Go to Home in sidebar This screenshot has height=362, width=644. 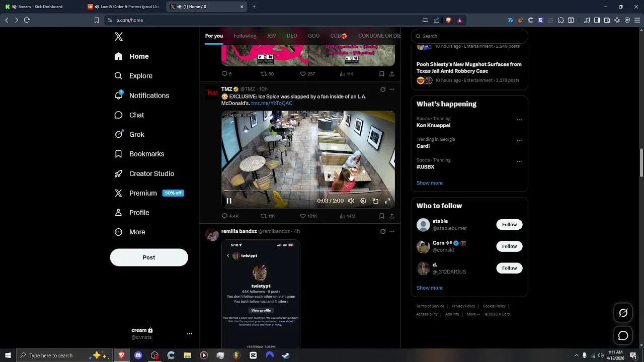point(131,56)
